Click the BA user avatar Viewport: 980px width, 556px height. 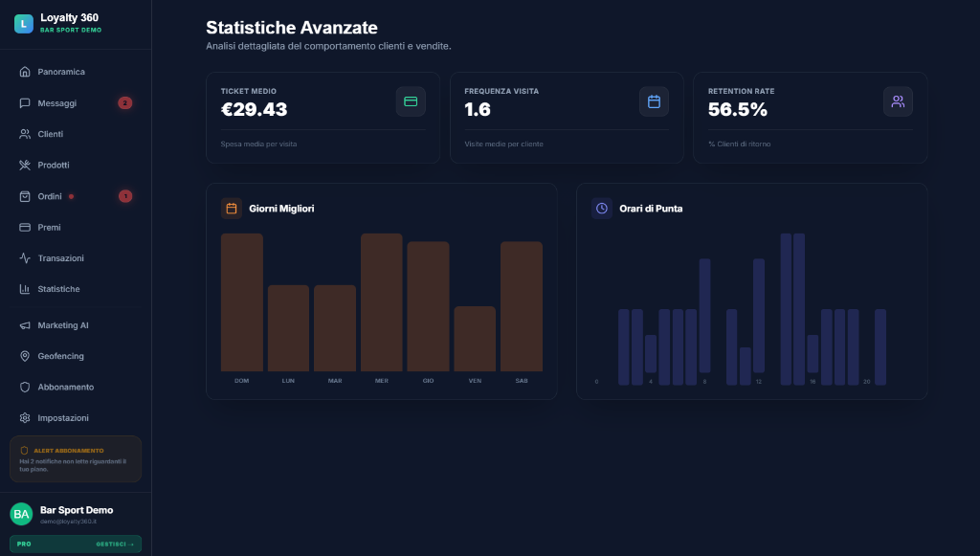[21, 514]
